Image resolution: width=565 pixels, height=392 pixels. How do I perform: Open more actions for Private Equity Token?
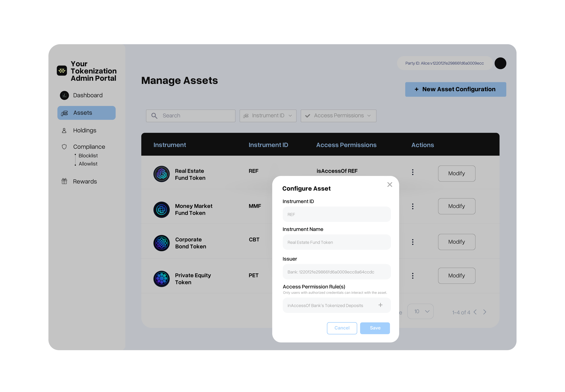413,276
